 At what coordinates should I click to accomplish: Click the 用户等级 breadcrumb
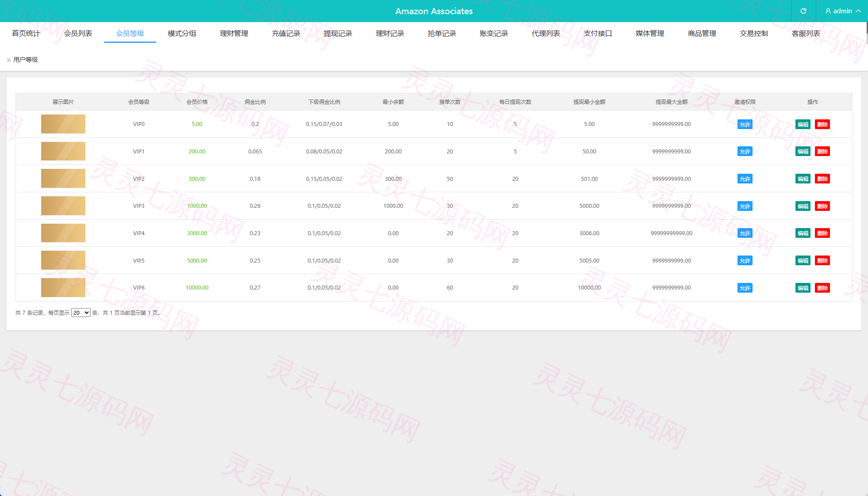(x=26, y=60)
